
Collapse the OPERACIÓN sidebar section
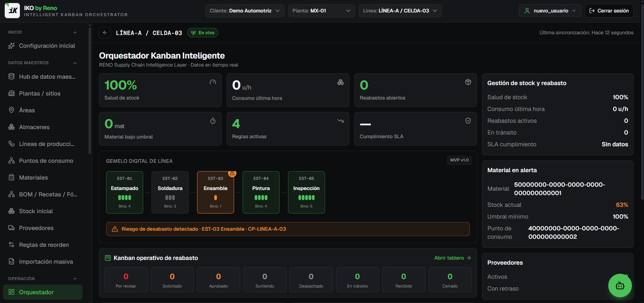pos(75,279)
